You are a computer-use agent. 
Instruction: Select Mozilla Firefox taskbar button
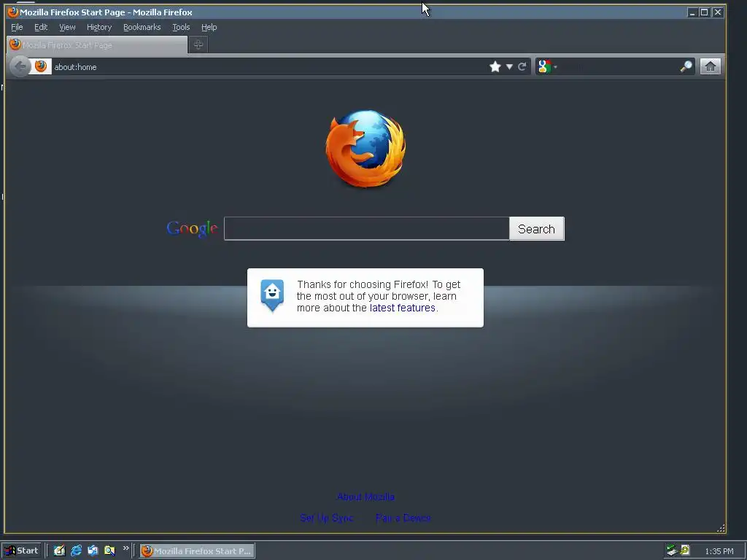tap(197, 551)
